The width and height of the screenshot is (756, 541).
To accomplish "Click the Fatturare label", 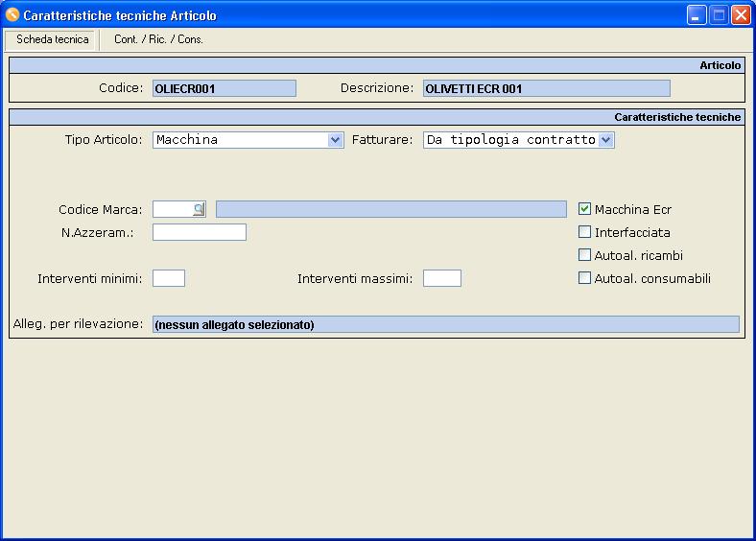I will (383, 140).
